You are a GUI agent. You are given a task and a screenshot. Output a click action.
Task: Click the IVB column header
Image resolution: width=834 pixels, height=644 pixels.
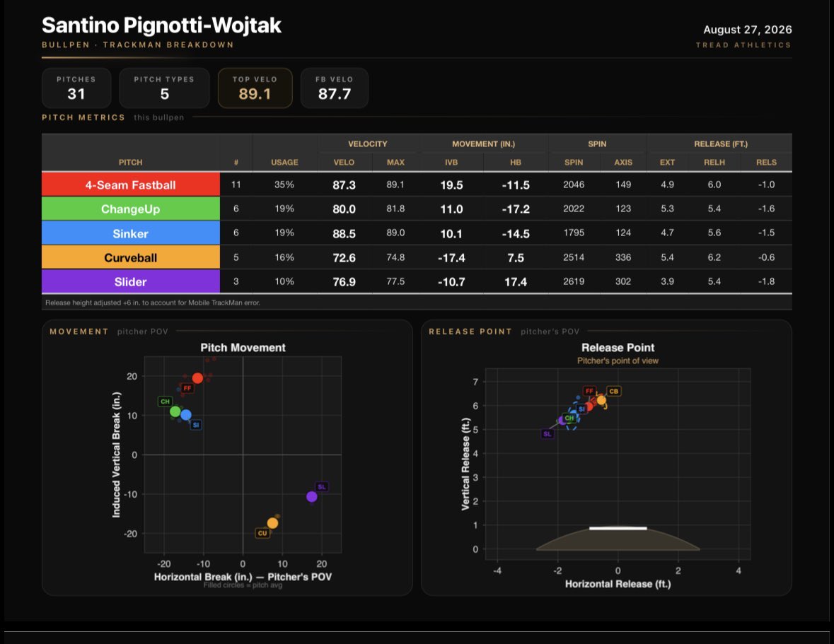(x=451, y=163)
